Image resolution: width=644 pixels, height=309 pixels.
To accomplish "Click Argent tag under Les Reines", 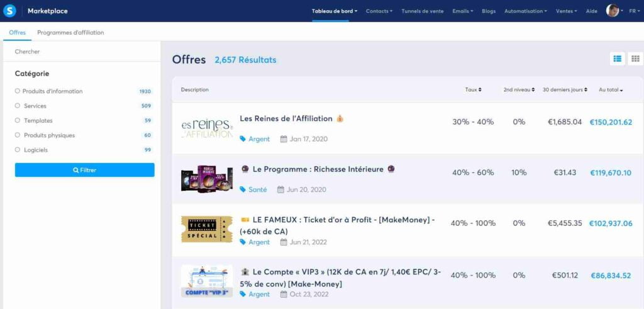I will pyautogui.click(x=259, y=139).
